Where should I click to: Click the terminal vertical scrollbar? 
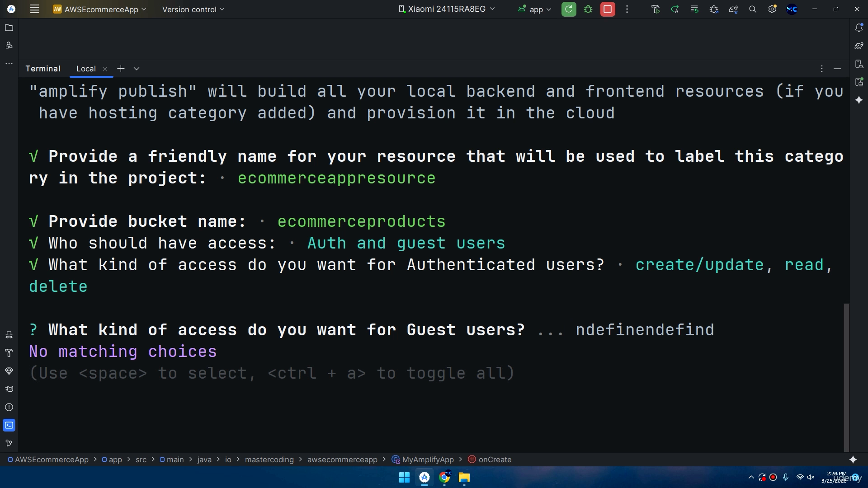pyautogui.click(x=846, y=377)
